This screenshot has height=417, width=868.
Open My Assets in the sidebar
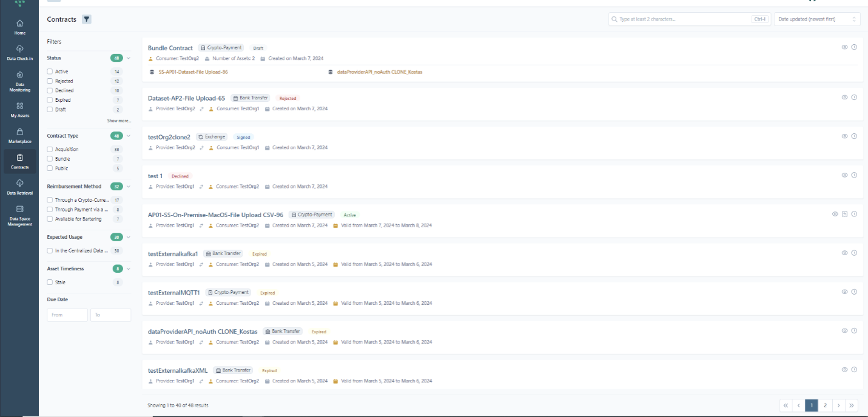click(19, 109)
